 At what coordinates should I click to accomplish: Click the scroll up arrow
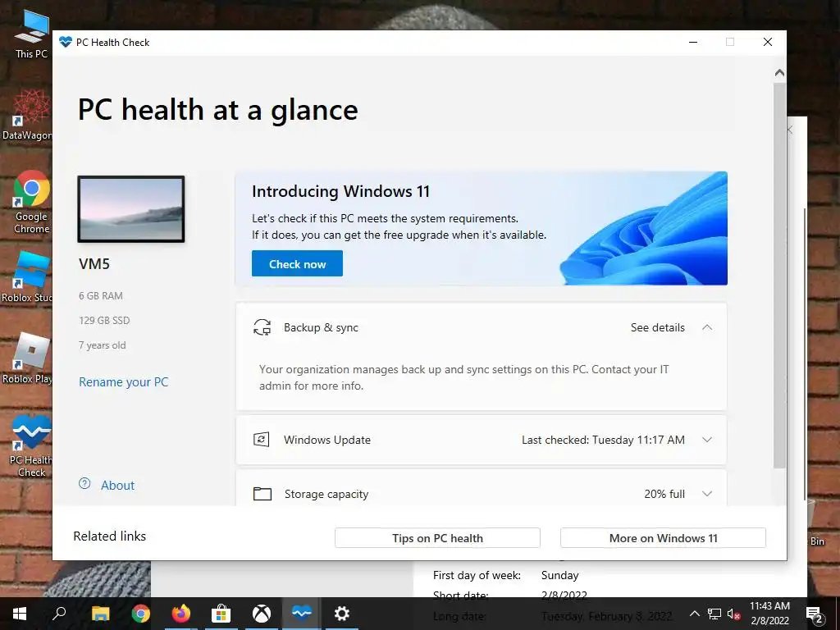(779, 73)
